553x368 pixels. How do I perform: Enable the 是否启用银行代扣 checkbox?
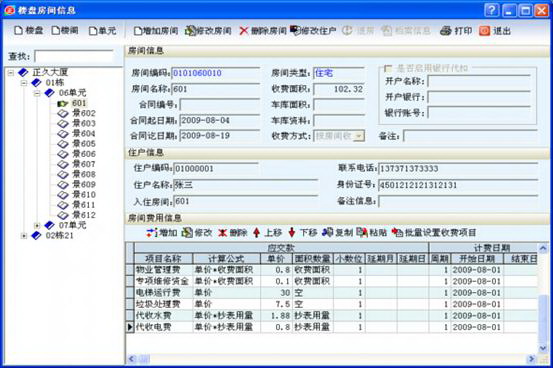point(388,68)
